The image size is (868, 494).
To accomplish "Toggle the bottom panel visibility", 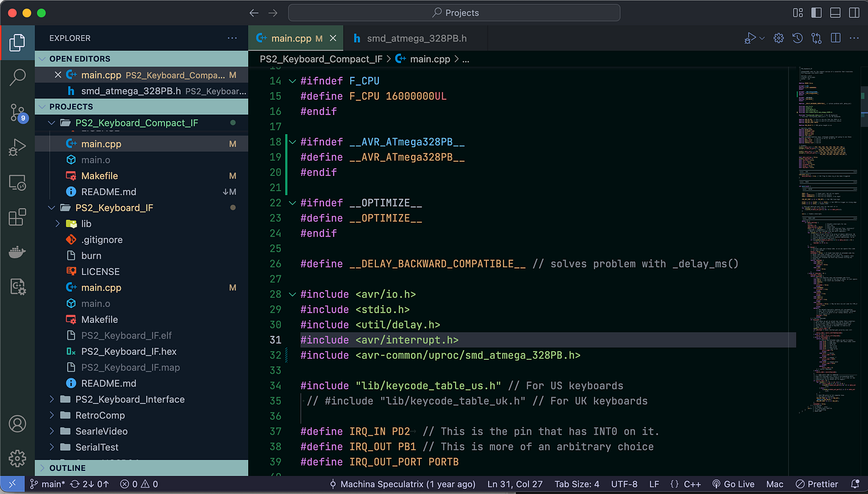I will tap(835, 12).
